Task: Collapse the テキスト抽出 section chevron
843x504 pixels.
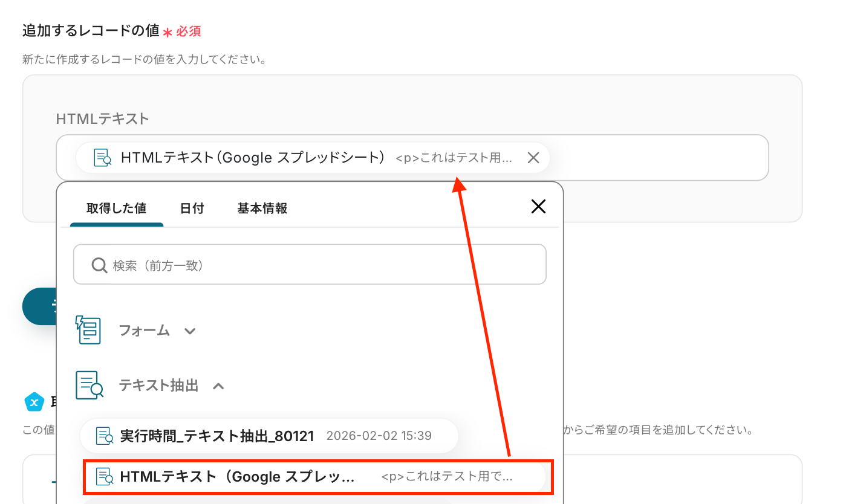Action: point(219,386)
